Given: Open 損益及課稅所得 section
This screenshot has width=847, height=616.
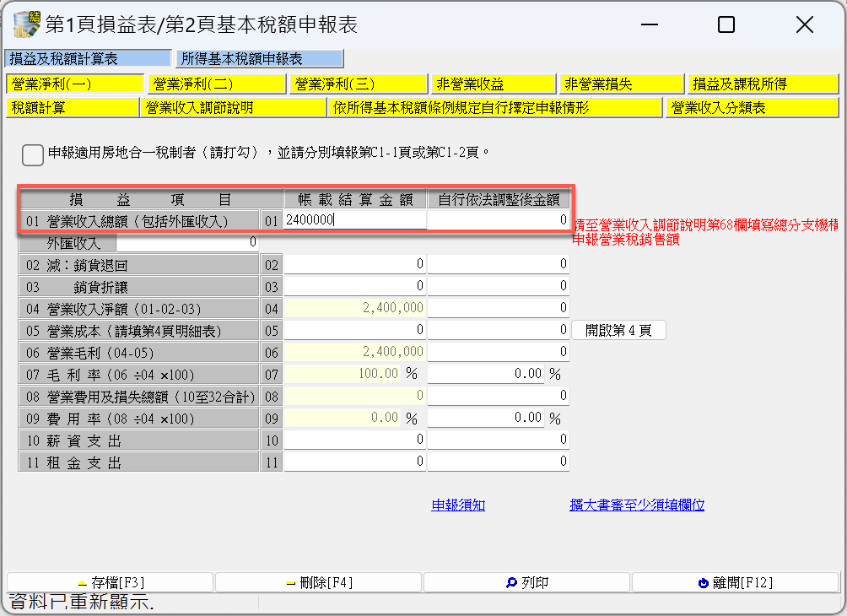Looking at the screenshot, I should 763,84.
